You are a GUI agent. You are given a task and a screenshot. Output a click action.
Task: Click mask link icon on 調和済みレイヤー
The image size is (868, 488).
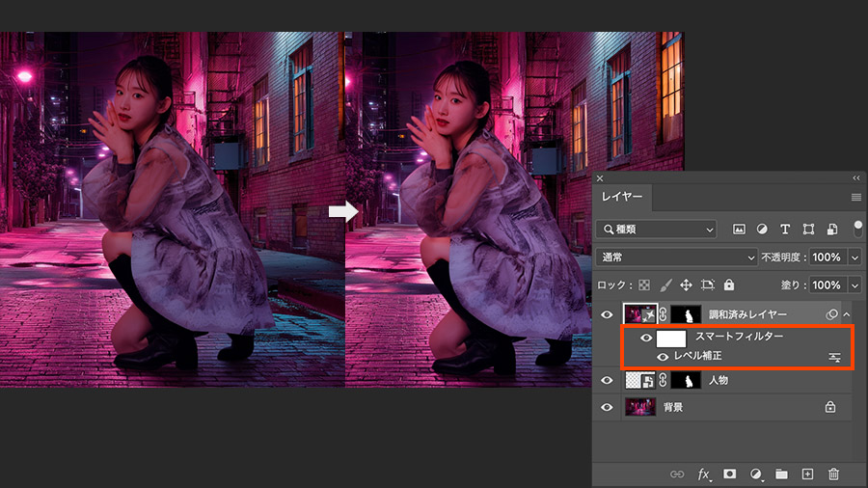[664, 314]
